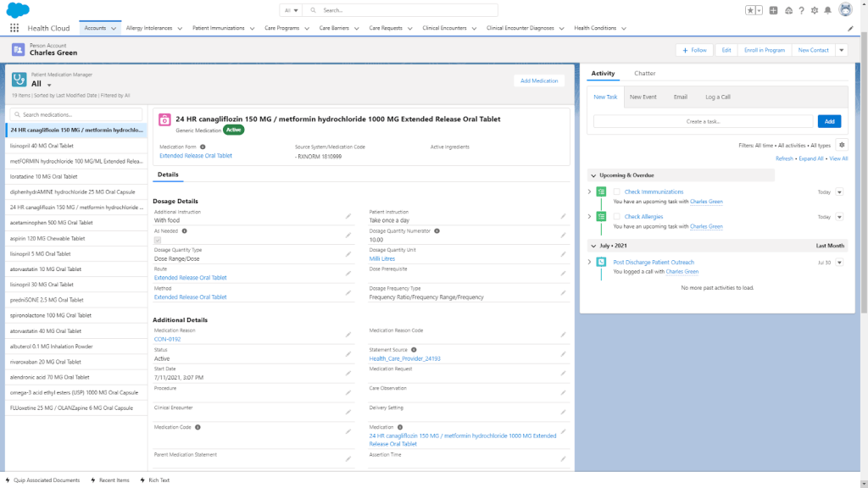Click the Search medications input field
This screenshot has width=868, height=488.
click(78, 114)
